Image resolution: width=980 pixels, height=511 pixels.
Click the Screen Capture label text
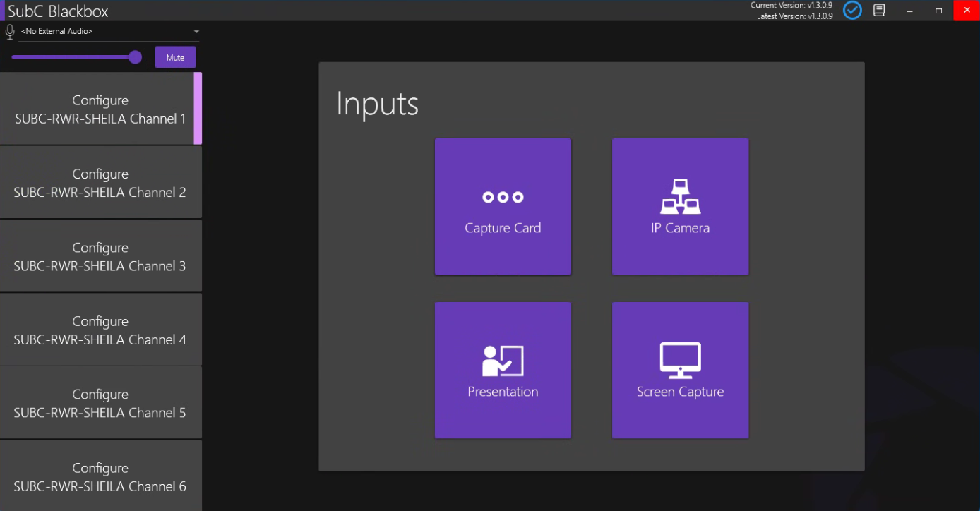[680, 392]
